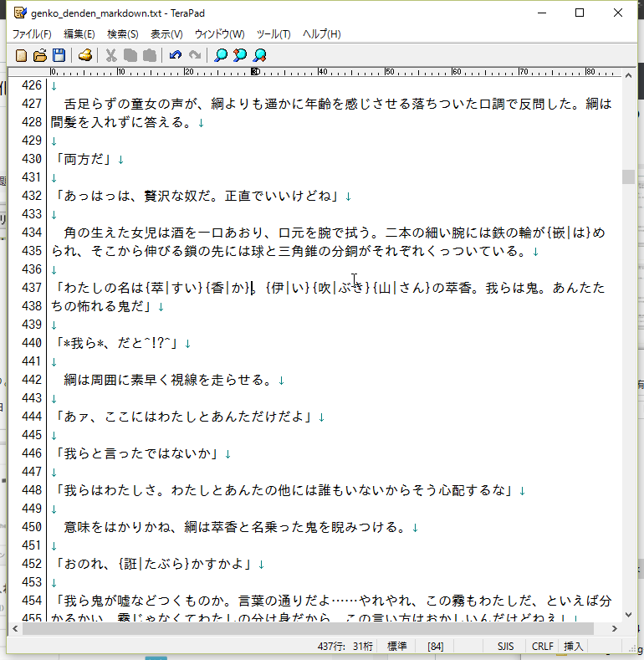Save the document with the floppy disk icon
644x660 pixels.
pyautogui.click(x=59, y=55)
